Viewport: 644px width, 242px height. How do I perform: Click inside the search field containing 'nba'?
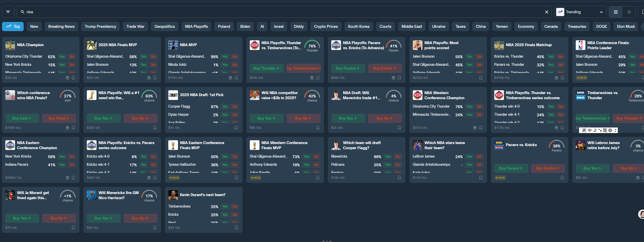pyautogui.click(x=284, y=12)
